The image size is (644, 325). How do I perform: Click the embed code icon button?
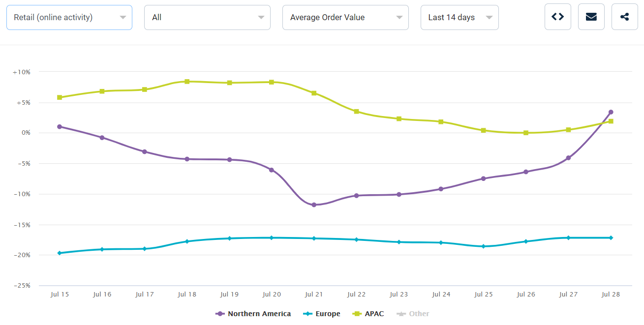pyautogui.click(x=557, y=17)
